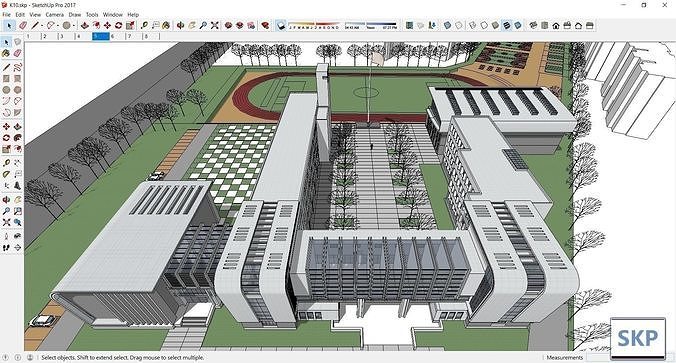676x363 pixels.
Task: Select the Zoom magnifier tool in top toolbar
Action: [203, 26]
